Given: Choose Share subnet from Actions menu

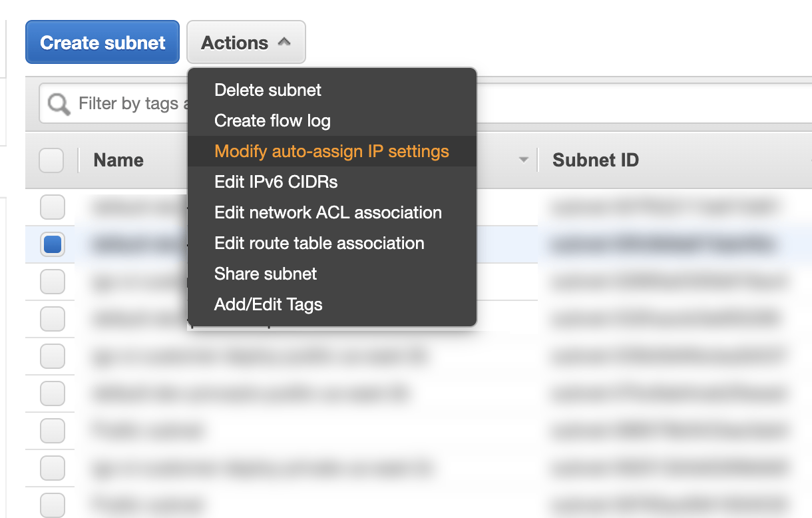Looking at the screenshot, I should tap(265, 274).
